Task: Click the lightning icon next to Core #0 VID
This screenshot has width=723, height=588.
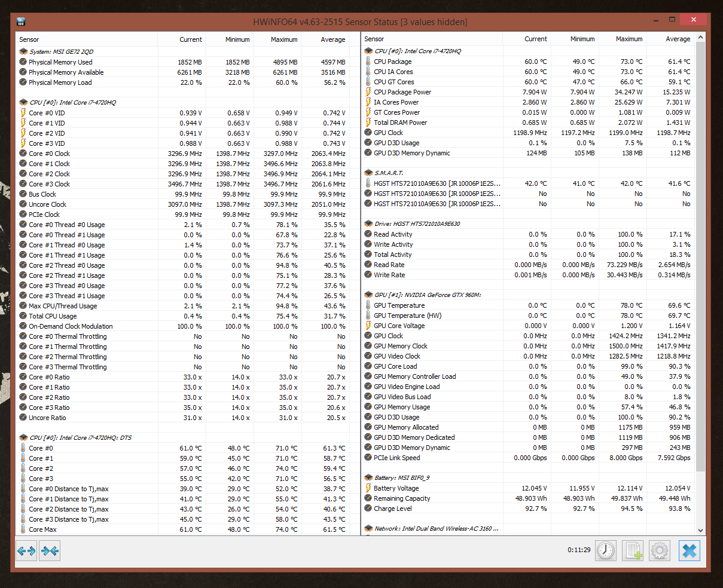Action: [x=23, y=113]
